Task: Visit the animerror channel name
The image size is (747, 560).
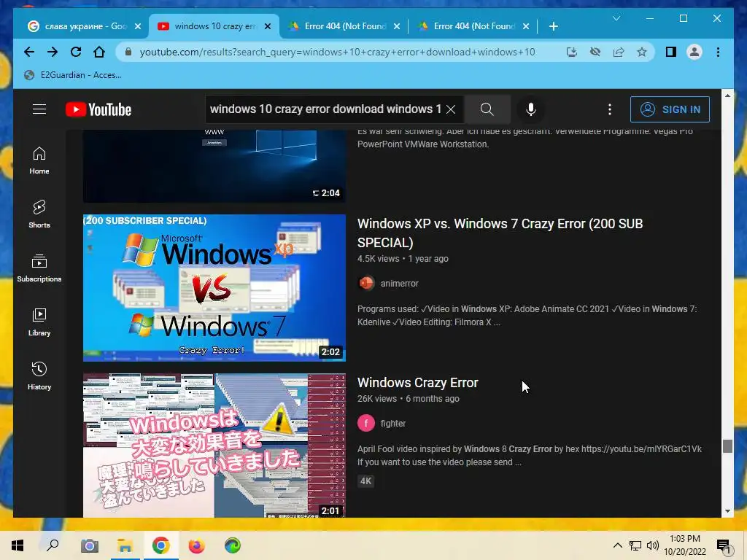Action: click(x=399, y=284)
